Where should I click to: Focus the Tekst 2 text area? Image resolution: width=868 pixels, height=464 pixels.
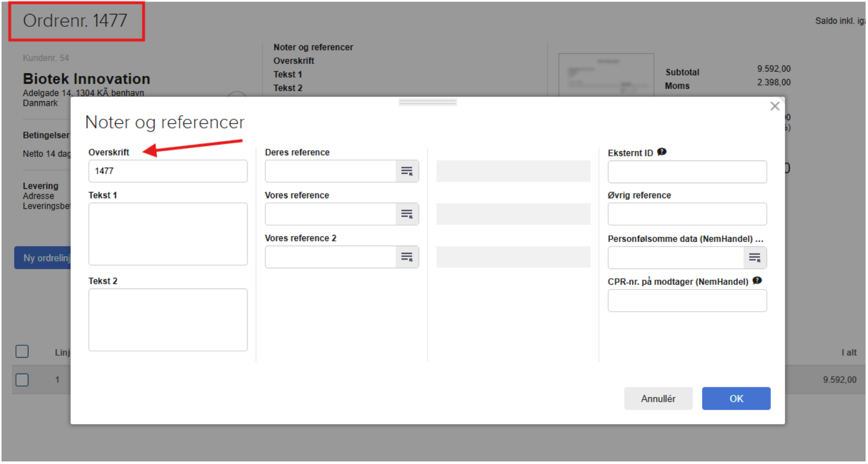(x=168, y=319)
